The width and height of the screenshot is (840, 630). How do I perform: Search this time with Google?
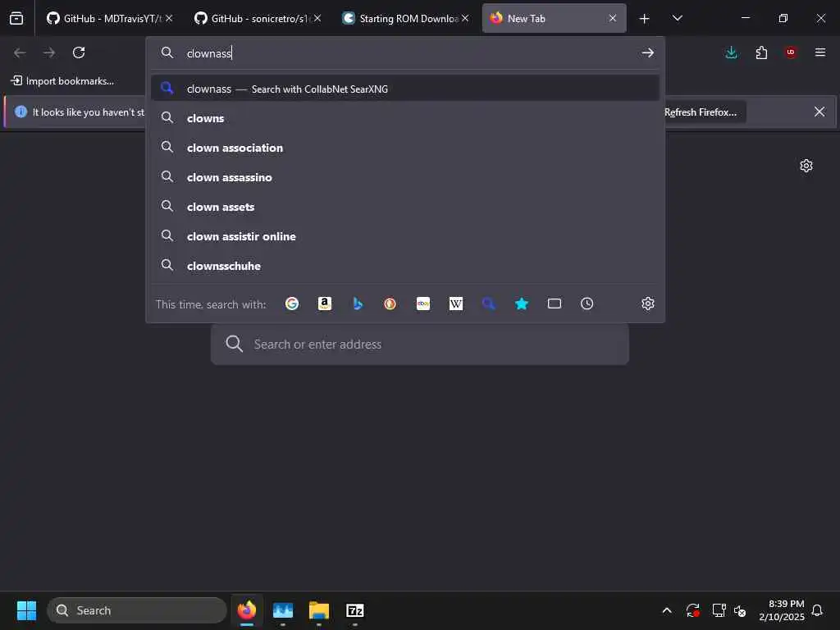click(x=292, y=304)
